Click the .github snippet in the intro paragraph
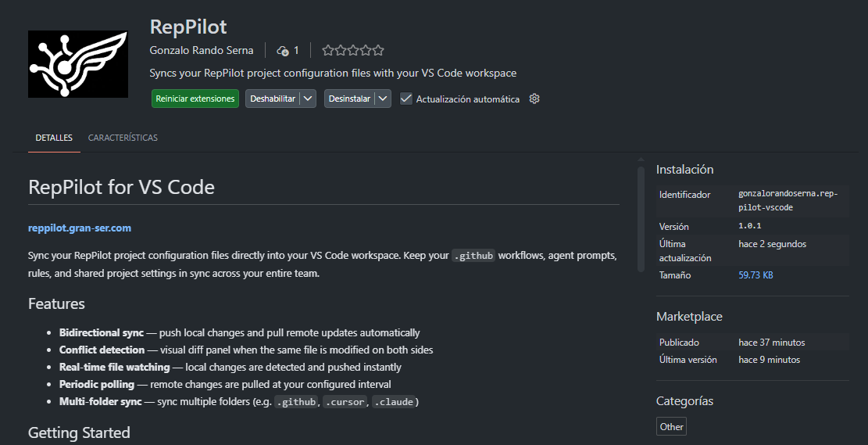868x445 pixels. [473, 256]
